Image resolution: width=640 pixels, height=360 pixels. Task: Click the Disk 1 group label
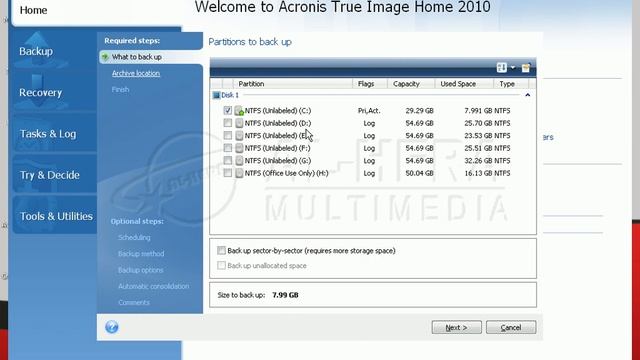(230, 95)
